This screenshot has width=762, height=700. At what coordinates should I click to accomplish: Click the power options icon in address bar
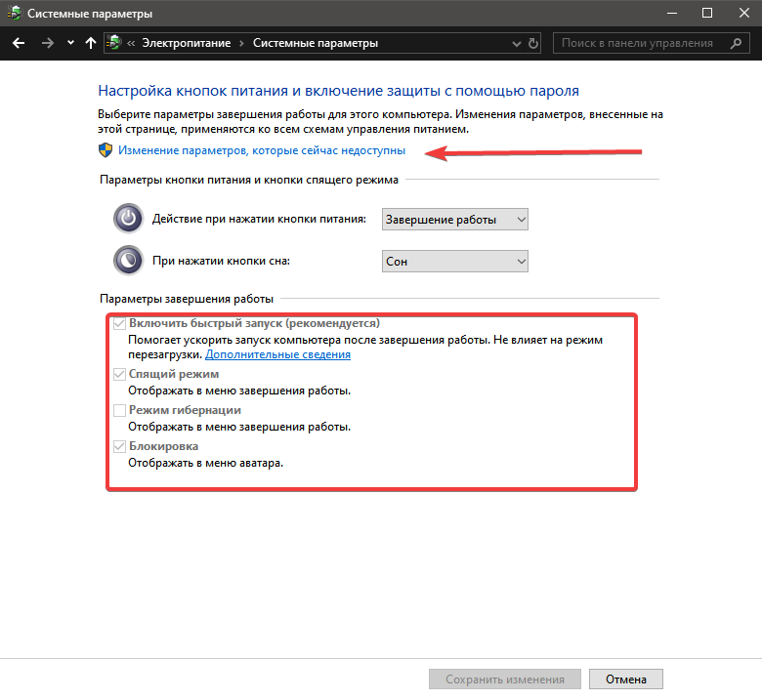coord(114,43)
